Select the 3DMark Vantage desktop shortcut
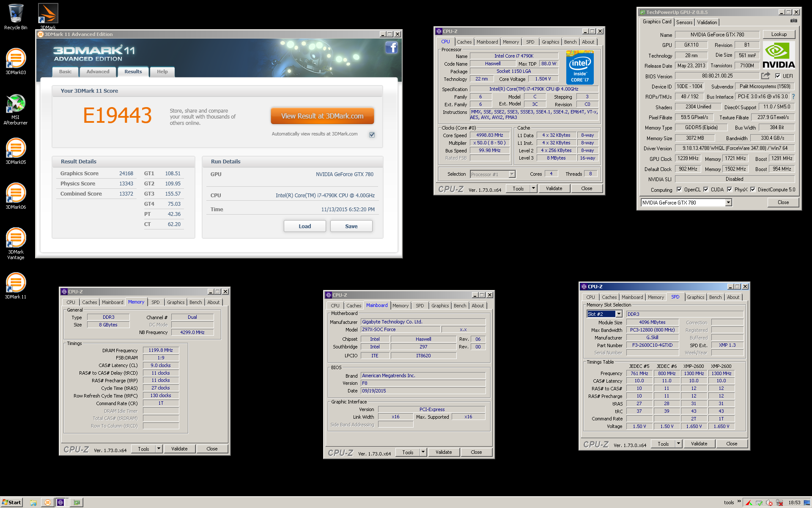Image resolution: width=812 pixels, height=508 pixels. coord(16,244)
